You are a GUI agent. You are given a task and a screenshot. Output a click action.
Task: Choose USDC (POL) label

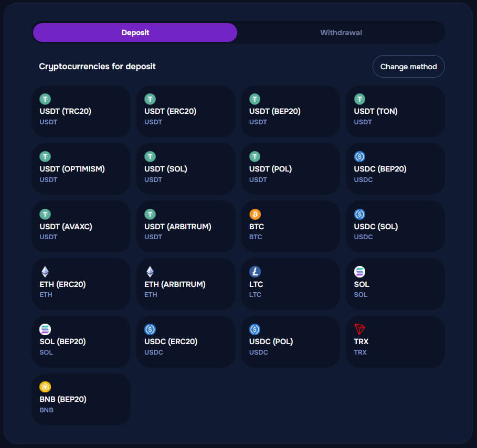coord(271,342)
